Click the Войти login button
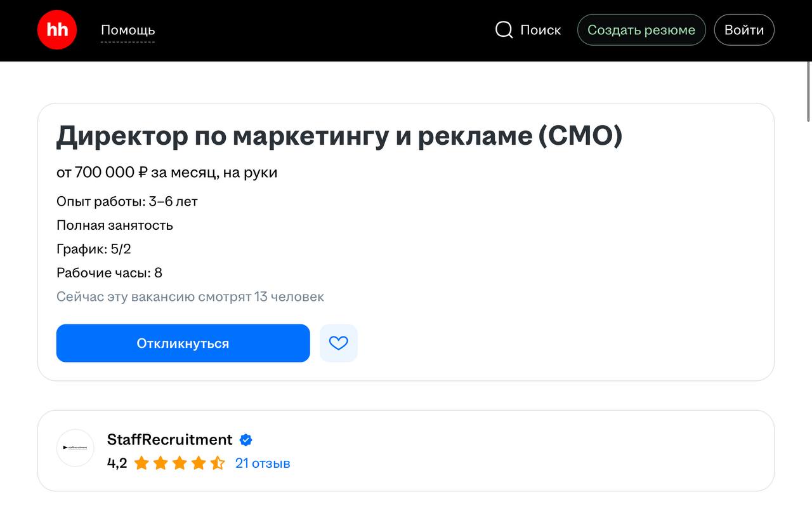Viewport: 812px width, 511px height. coord(743,30)
